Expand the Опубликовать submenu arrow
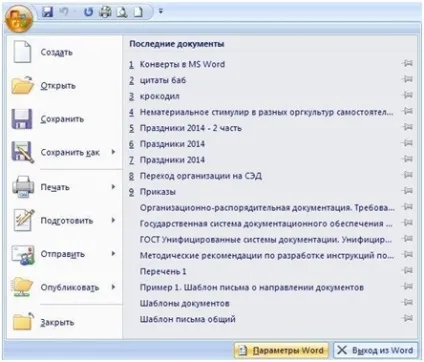The width and height of the screenshot is (424, 362). pyautogui.click(x=113, y=287)
